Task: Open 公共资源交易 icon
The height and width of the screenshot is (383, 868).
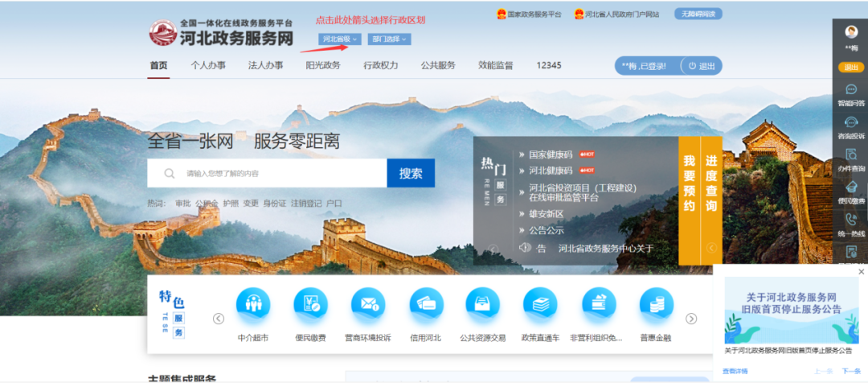Action: pyautogui.click(x=483, y=306)
